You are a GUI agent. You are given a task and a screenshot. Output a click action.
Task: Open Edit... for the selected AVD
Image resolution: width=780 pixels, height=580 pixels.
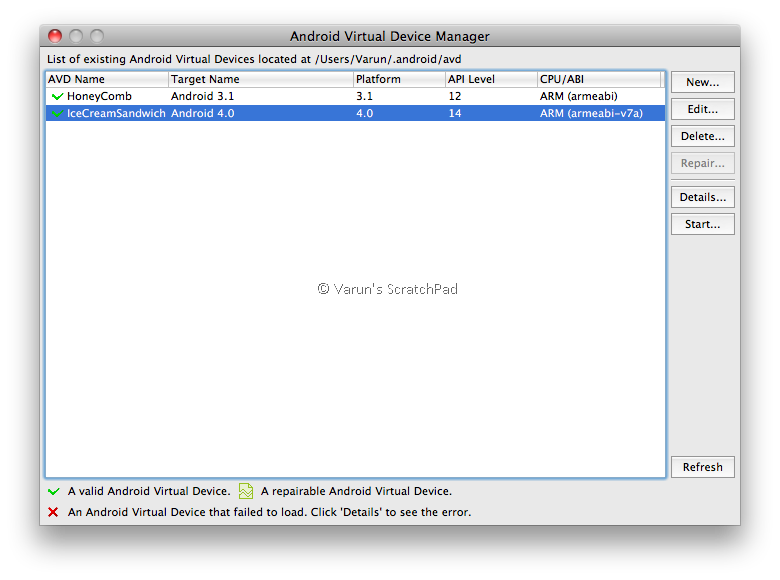pyautogui.click(x=702, y=109)
